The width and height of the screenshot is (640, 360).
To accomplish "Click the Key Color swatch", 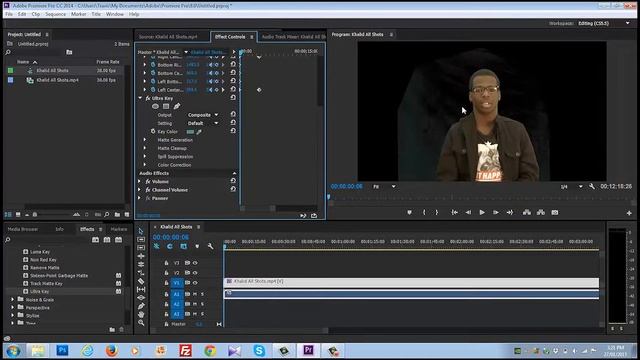I will tap(190, 132).
